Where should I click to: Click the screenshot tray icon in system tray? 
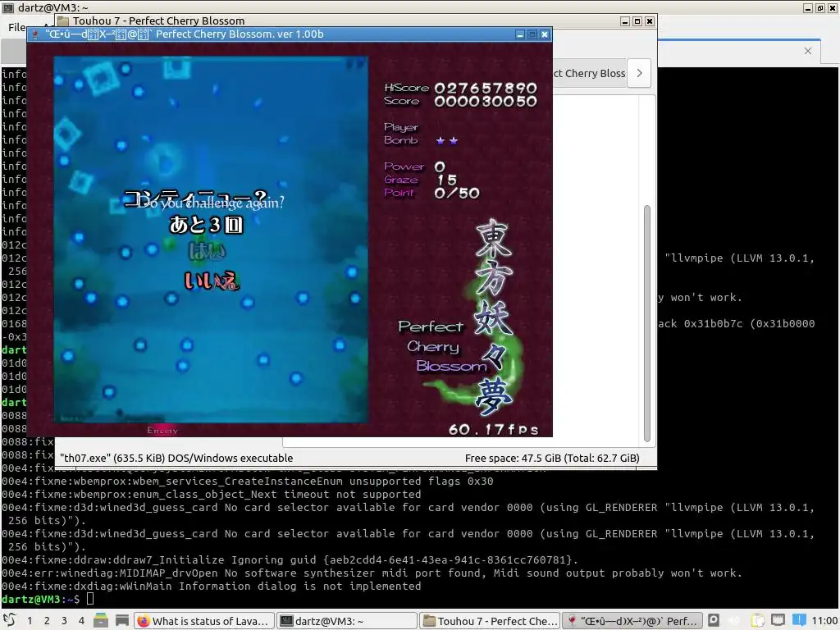point(714,620)
